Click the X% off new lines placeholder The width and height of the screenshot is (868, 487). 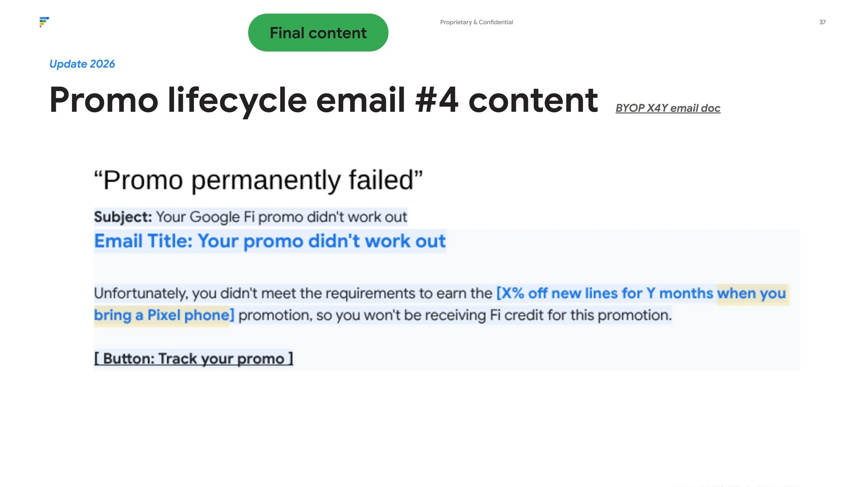[x=569, y=293]
